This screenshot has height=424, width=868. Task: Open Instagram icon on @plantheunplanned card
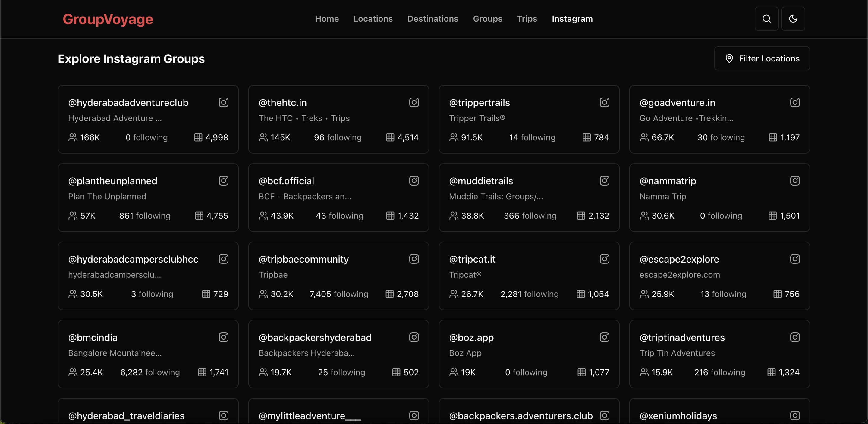223,181
